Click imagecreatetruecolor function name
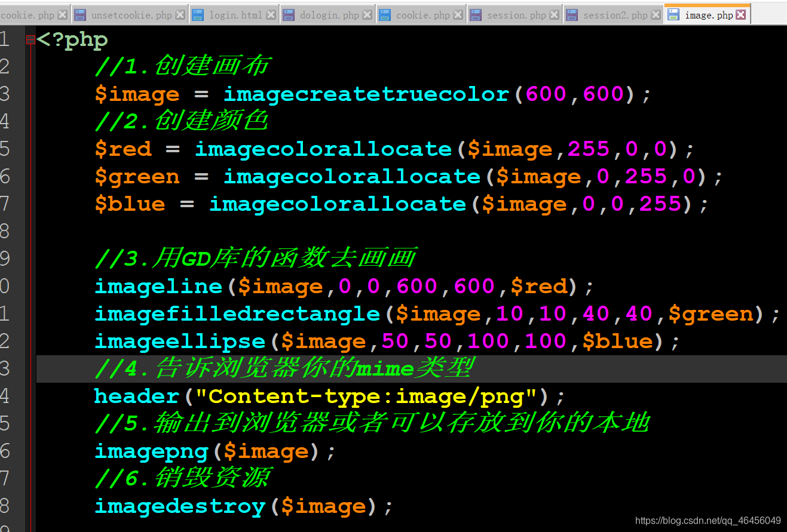787x532 pixels. [366, 94]
